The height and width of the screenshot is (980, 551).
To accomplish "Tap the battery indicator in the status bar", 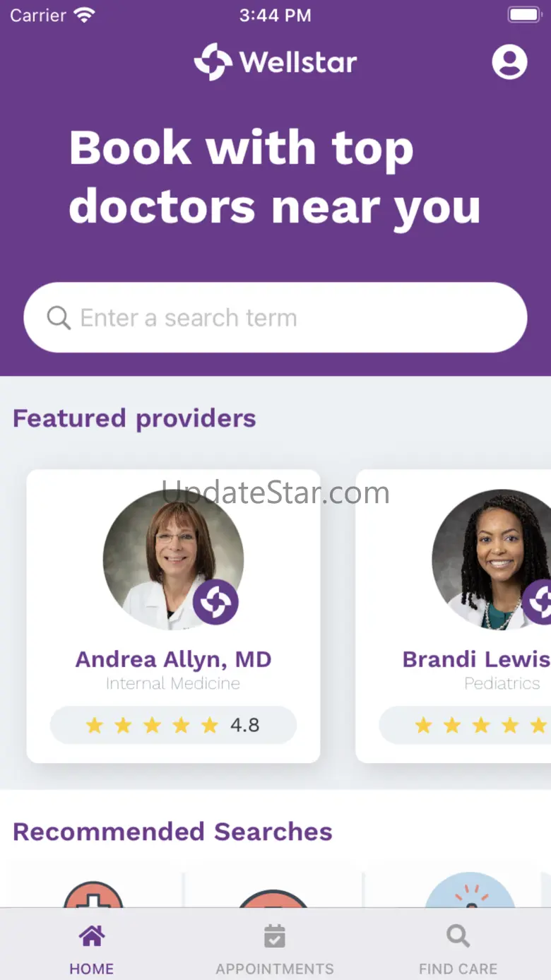I will (523, 15).
